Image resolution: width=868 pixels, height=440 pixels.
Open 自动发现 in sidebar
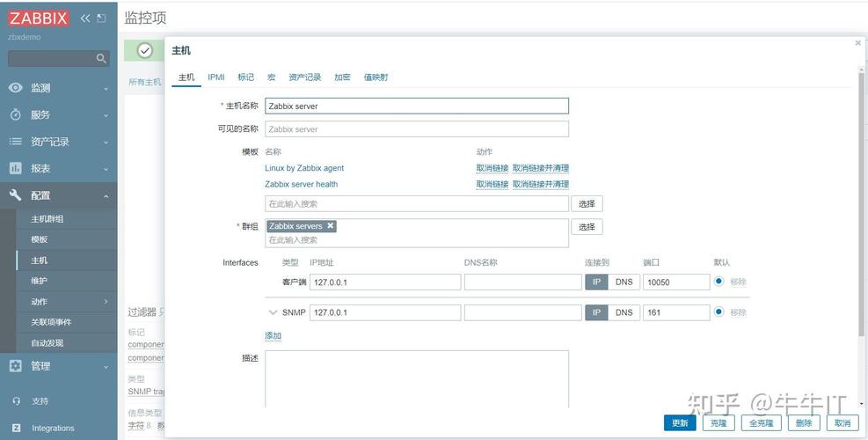47,343
